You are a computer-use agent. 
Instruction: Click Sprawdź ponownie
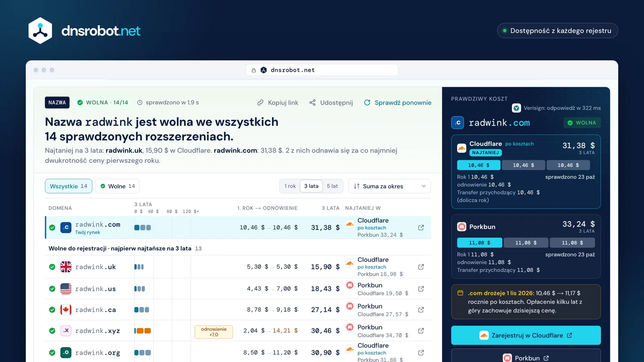(x=398, y=103)
